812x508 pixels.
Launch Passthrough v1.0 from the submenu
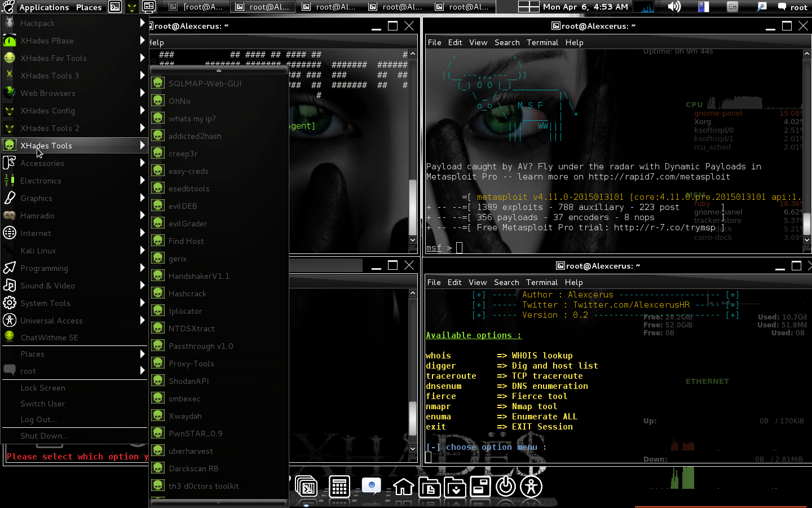point(219,346)
